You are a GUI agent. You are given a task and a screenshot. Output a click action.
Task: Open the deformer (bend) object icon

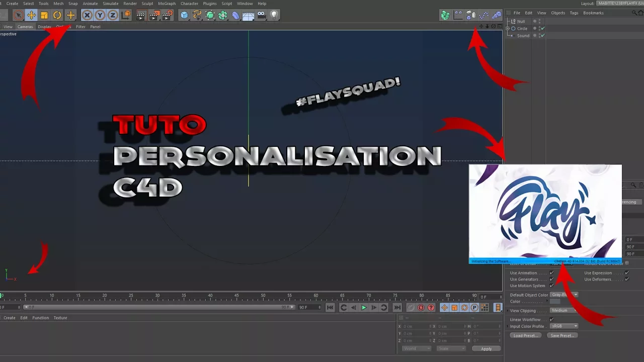235,15
